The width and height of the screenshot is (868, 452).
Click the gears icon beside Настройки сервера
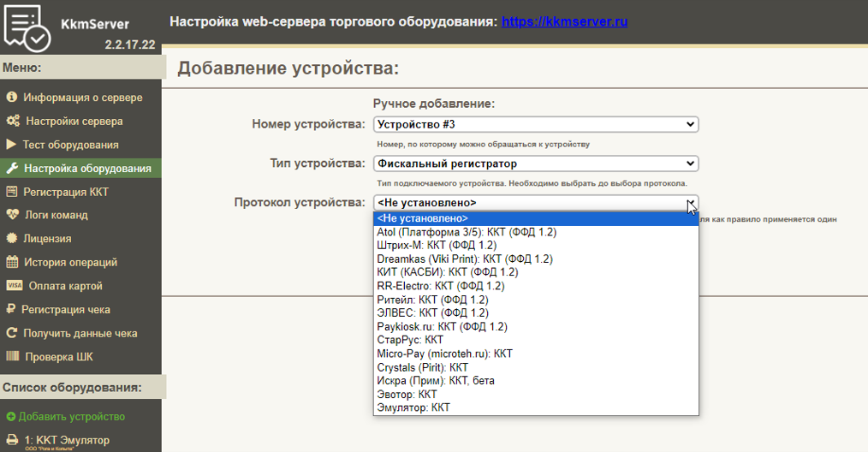(x=13, y=121)
